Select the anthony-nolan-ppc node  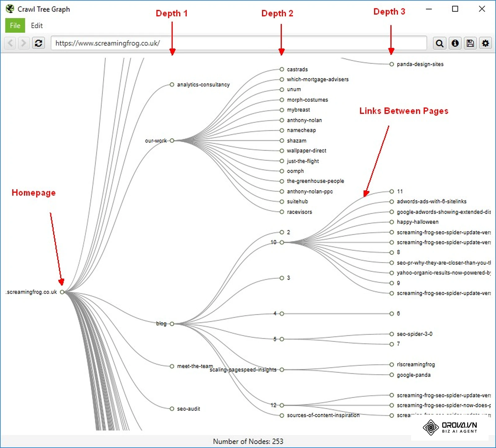tap(282, 191)
